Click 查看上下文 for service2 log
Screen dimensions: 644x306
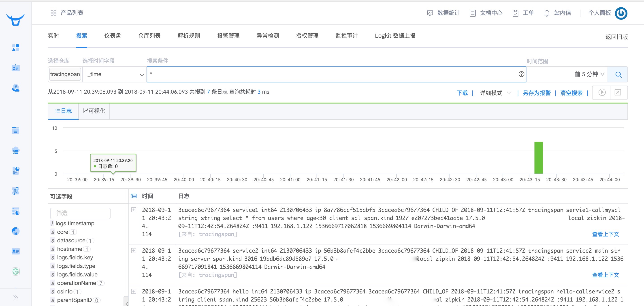(606, 275)
